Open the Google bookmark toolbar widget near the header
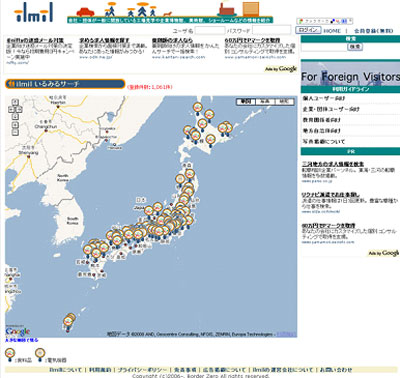 (324, 21)
